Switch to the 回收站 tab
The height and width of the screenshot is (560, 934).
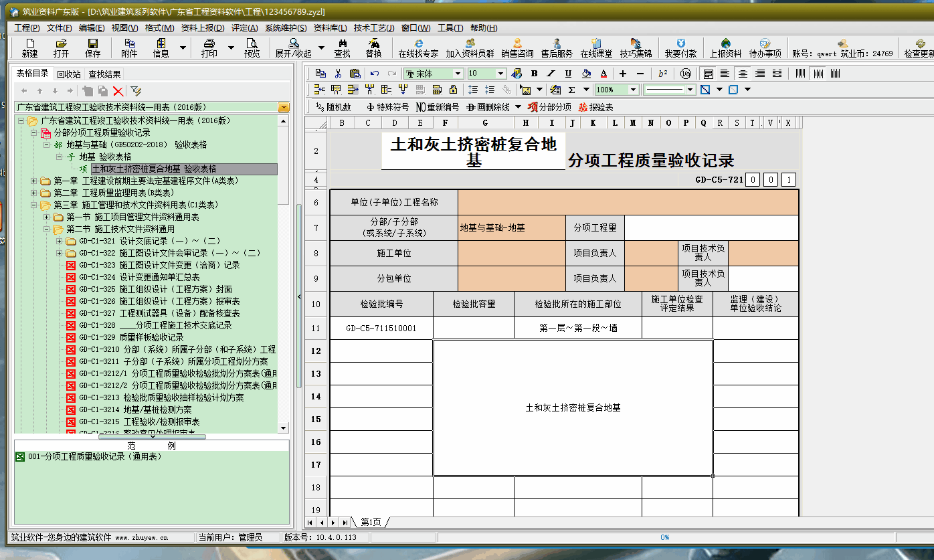coord(68,74)
